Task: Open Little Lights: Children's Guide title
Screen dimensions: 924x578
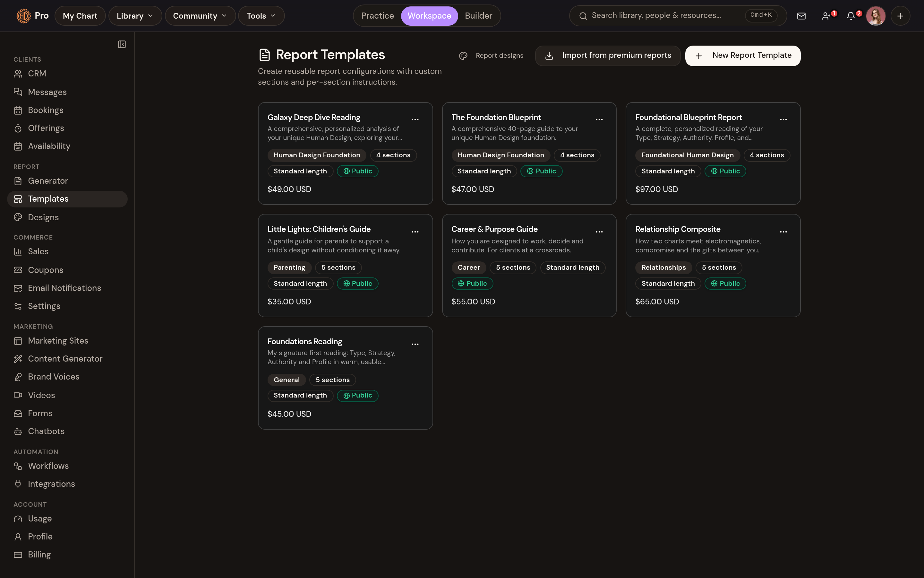Action: click(x=319, y=229)
